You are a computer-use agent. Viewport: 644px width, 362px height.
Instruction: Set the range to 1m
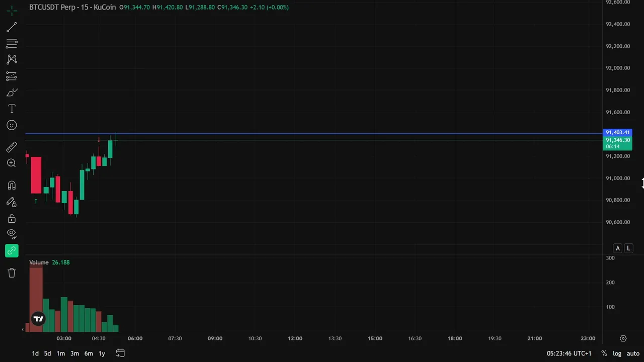60,353
